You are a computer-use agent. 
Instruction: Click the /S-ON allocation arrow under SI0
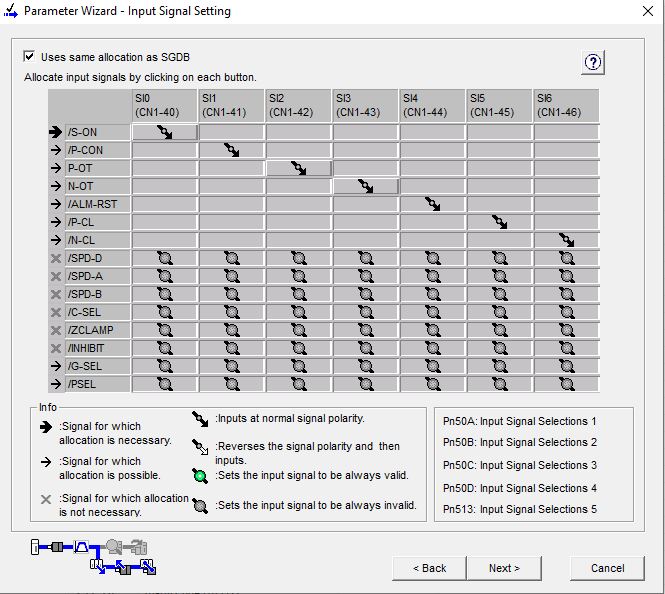click(165, 132)
